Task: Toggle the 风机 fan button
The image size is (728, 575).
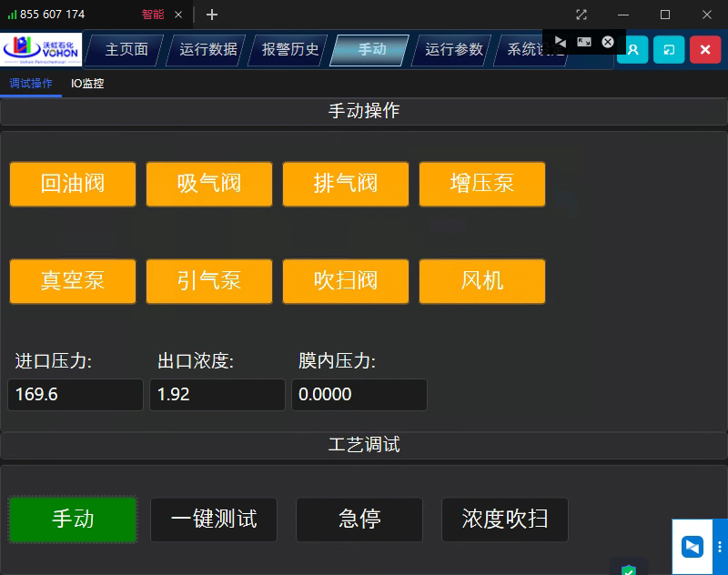Action: pyautogui.click(x=482, y=281)
